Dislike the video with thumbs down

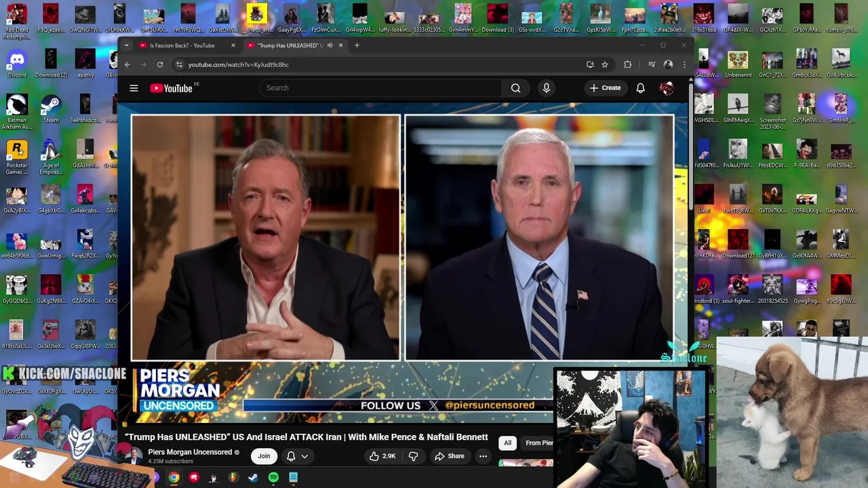pyautogui.click(x=413, y=456)
